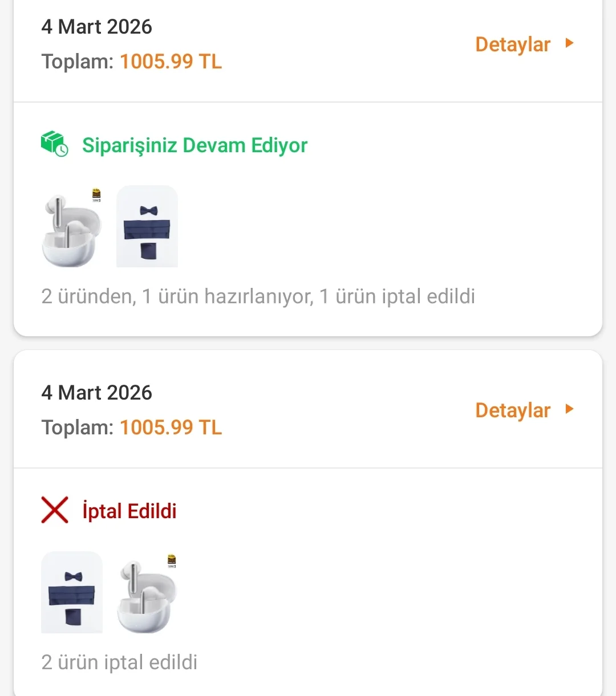Image resolution: width=616 pixels, height=696 pixels.
Task: Click the arrow beside Detaylar on first order
Action: tap(569, 43)
